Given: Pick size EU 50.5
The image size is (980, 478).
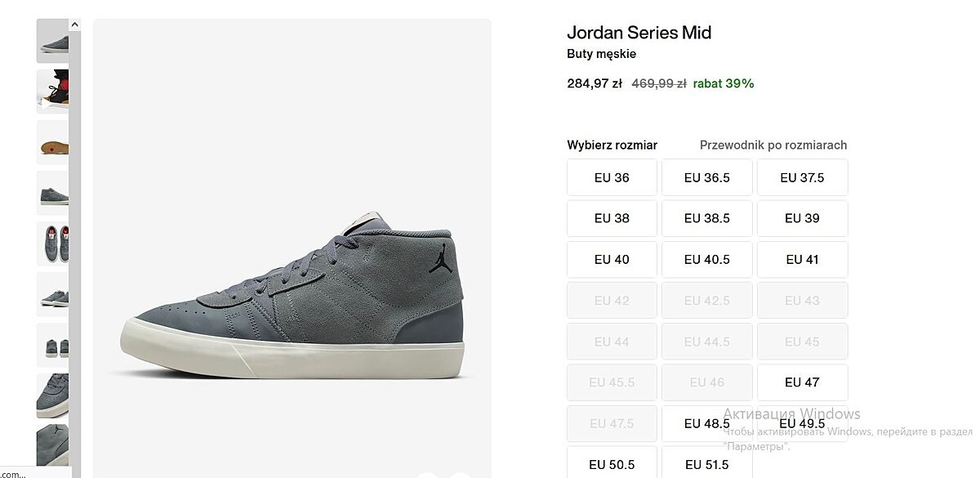Looking at the screenshot, I should tap(612, 463).
